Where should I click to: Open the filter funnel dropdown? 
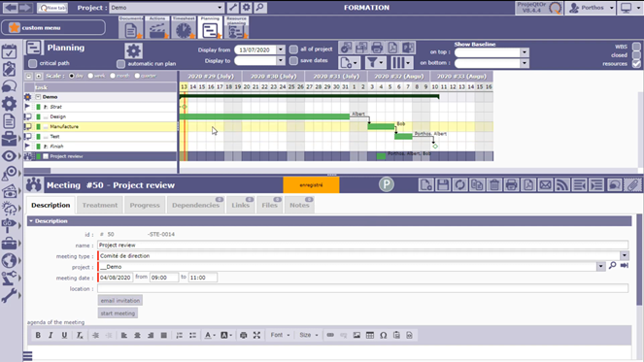[x=375, y=62]
